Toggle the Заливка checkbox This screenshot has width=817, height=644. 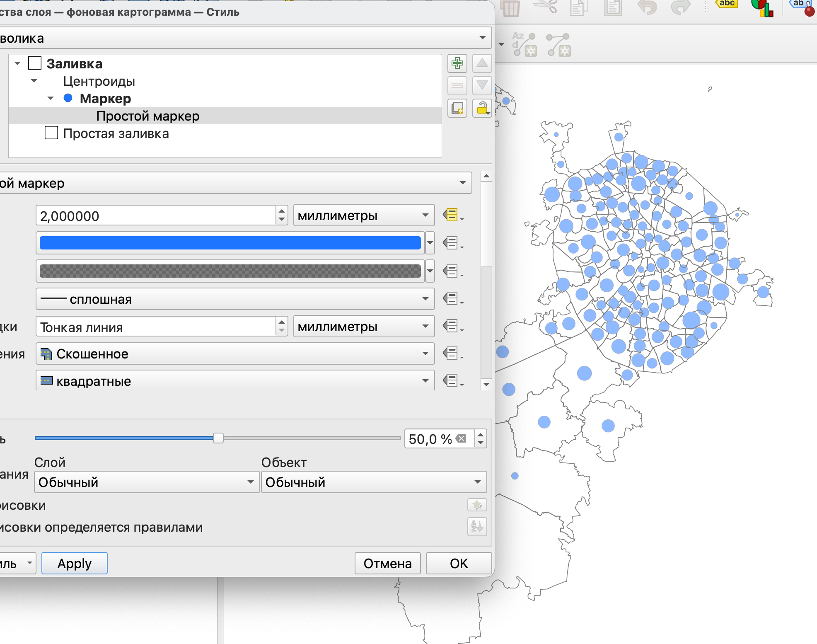[x=35, y=63]
